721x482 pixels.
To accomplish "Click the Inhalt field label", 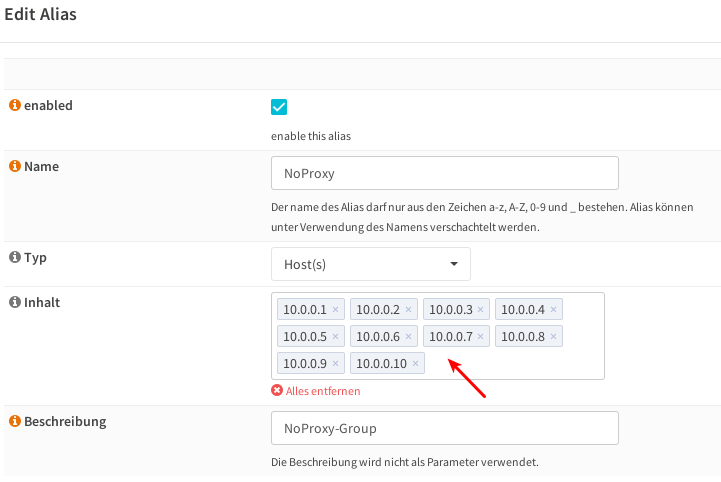I will pyautogui.click(x=42, y=302).
